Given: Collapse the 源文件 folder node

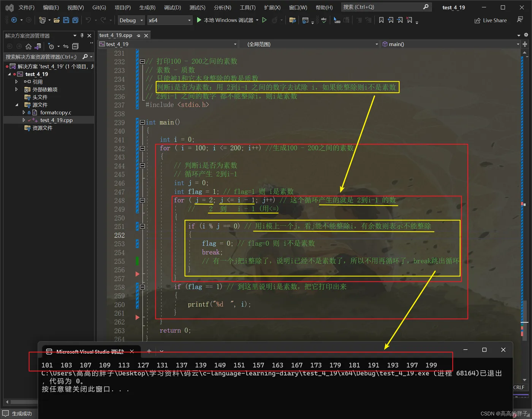Looking at the screenshot, I should point(16,105).
